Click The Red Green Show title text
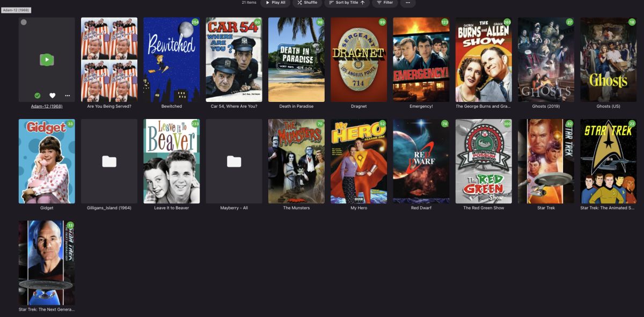Image resolution: width=644 pixels, height=317 pixels. click(x=484, y=208)
